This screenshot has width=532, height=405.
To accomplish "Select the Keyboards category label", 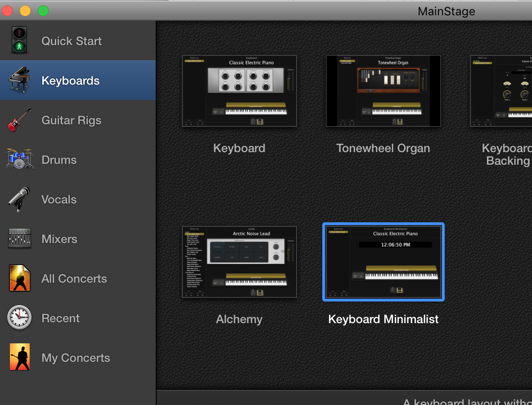I will tap(71, 81).
